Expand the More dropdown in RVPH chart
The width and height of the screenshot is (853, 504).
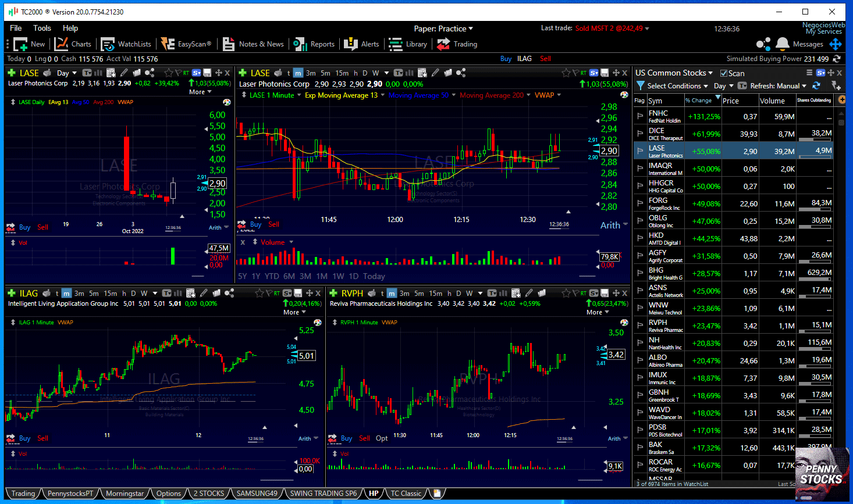[x=598, y=312]
